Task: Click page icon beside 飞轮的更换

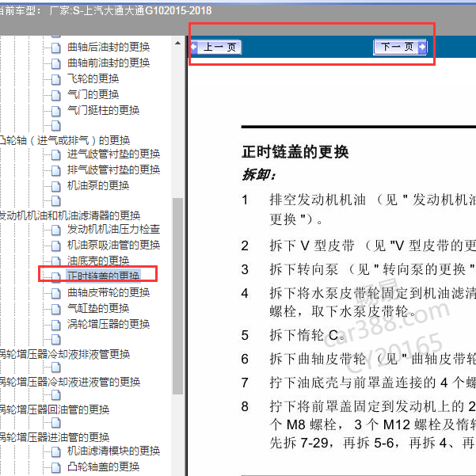Action: pyautogui.click(x=56, y=79)
